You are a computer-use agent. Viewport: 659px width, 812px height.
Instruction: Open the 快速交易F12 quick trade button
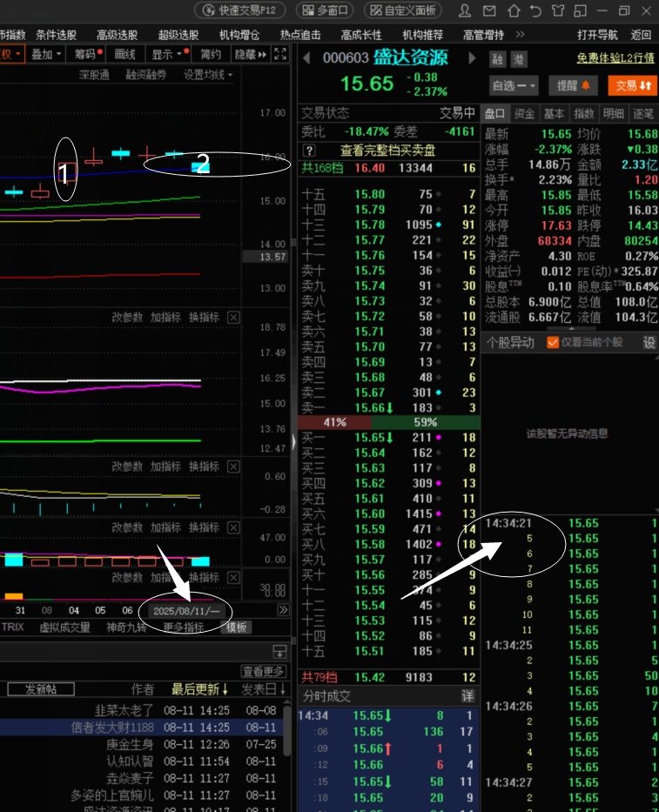tap(239, 10)
